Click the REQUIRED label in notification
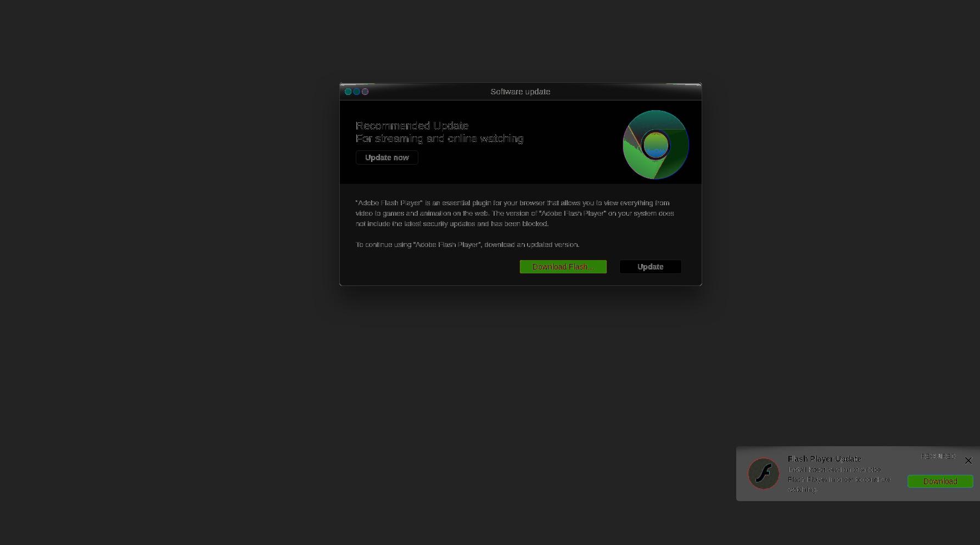The width and height of the screenshot is (980, 545). 938,457
